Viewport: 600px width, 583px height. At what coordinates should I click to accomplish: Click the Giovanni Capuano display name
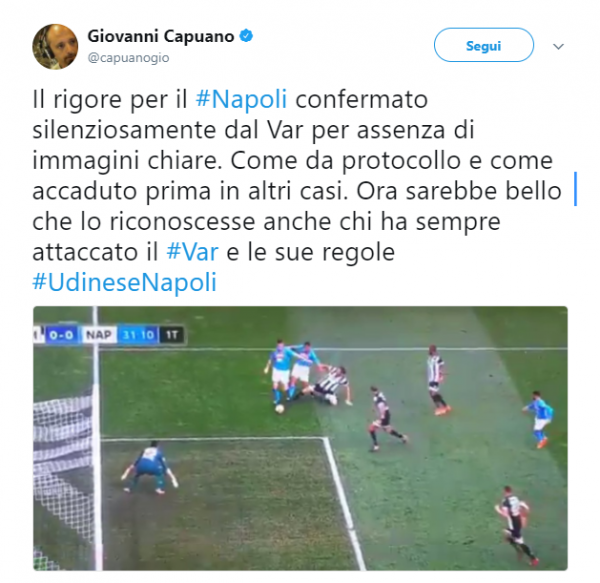pos(161,36)
